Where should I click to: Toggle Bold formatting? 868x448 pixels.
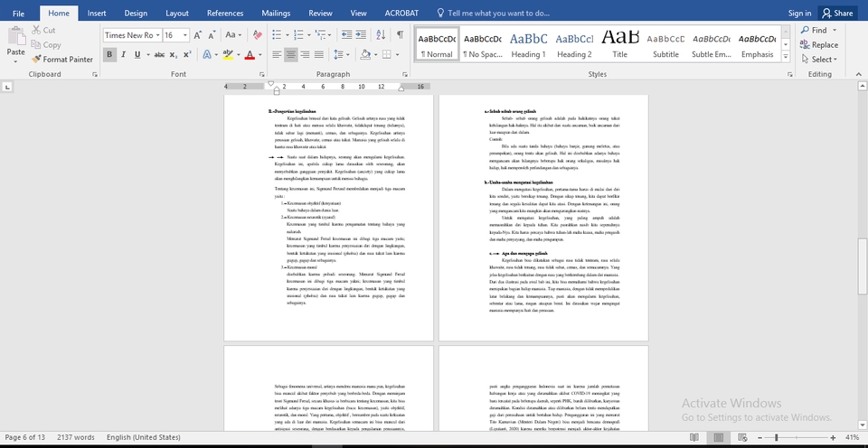[x=109, y=54]
